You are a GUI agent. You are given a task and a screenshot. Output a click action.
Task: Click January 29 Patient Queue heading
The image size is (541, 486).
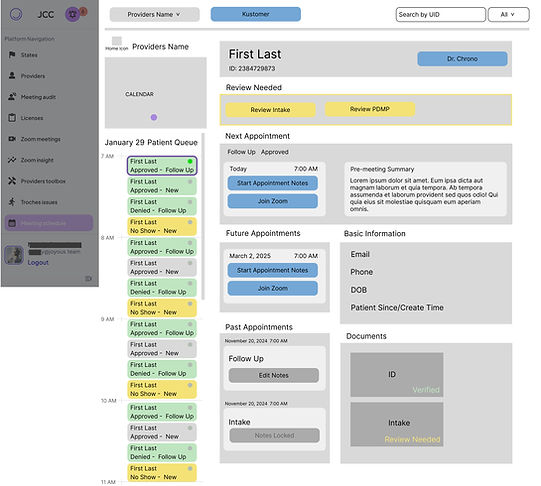151,142
